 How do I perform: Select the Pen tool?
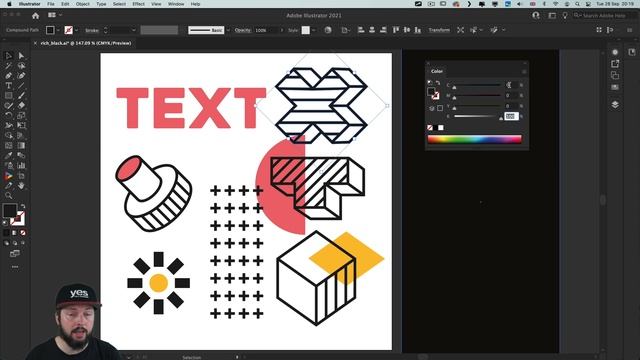9,76
